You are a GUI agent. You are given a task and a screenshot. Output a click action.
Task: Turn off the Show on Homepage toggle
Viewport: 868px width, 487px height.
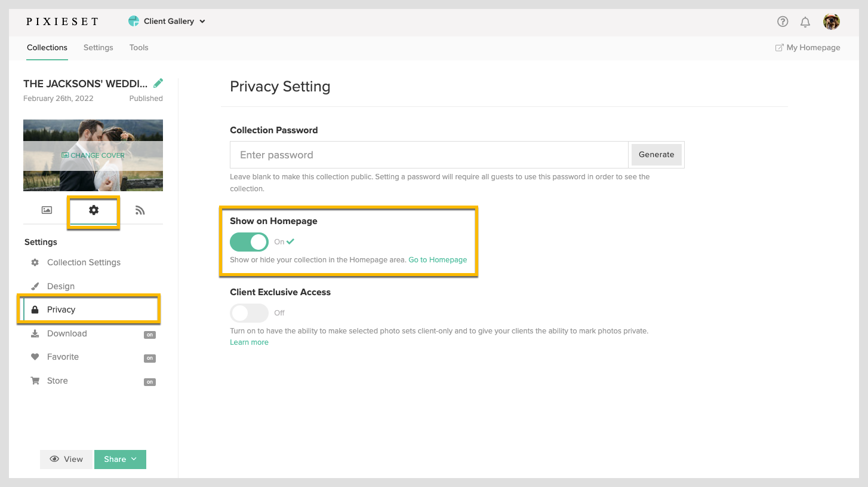pos(249,242)
